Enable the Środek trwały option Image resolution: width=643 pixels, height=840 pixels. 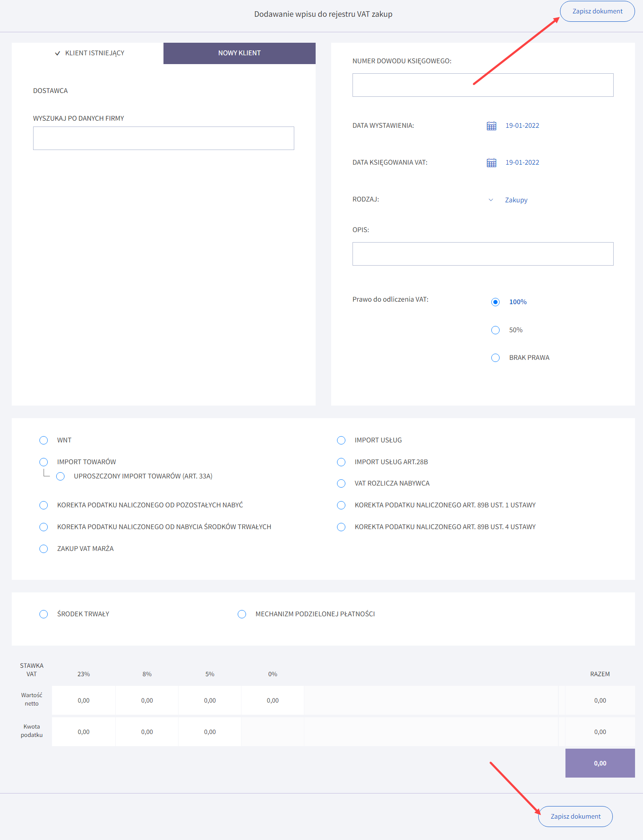[x=44, y=614]
